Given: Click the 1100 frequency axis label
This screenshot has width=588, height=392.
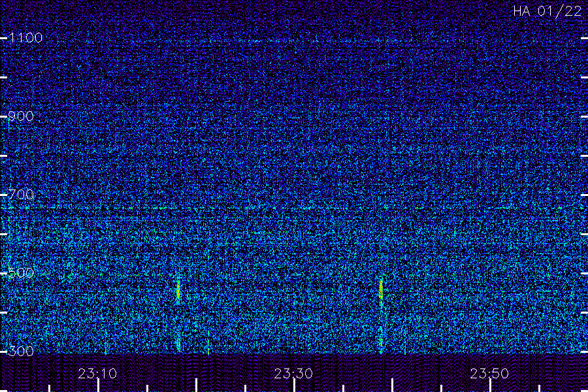Looking at the screenshot, I should [26, 38].
